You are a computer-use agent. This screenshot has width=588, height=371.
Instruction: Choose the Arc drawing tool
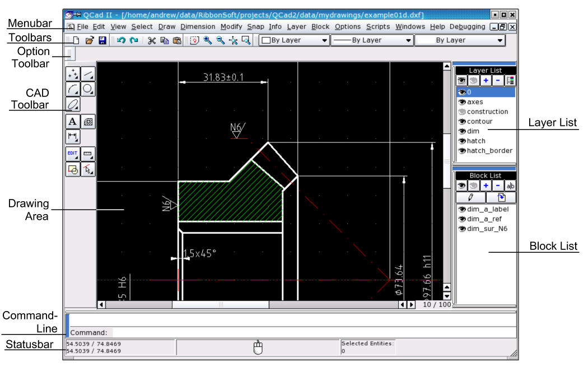(73, 89)
